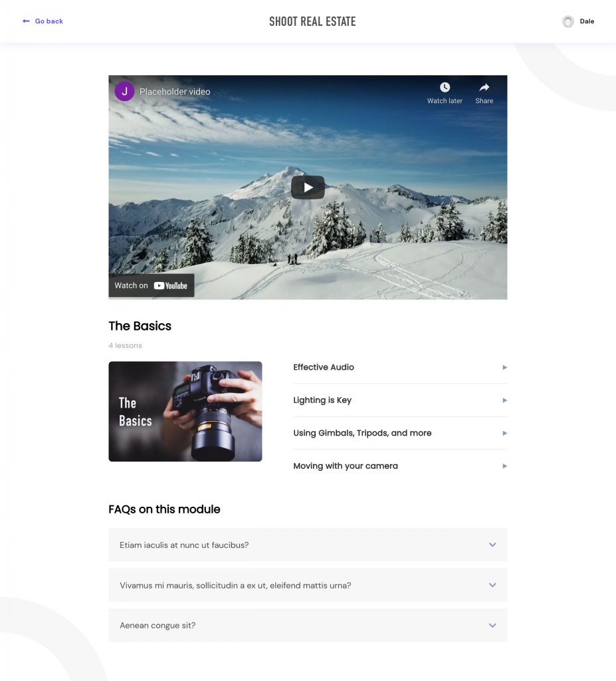Open Dale's profile avatar

[567, 21]
